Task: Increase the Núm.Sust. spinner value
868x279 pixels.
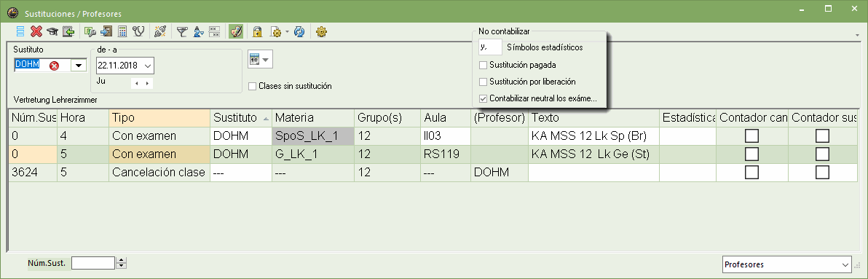Action: pyautogui.click(x=121, y=260)
